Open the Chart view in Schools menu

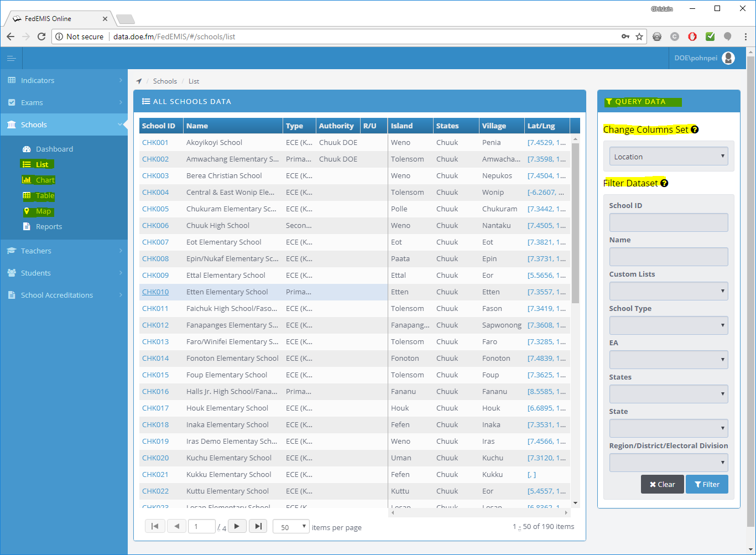coord(45,180)
